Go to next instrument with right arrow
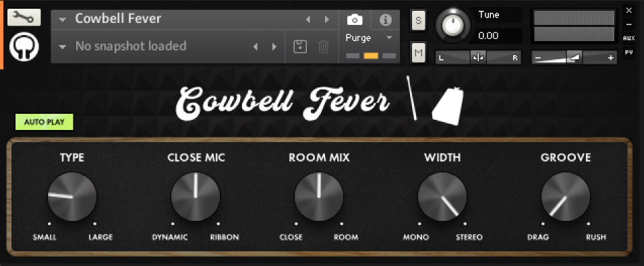 [327, 20]
